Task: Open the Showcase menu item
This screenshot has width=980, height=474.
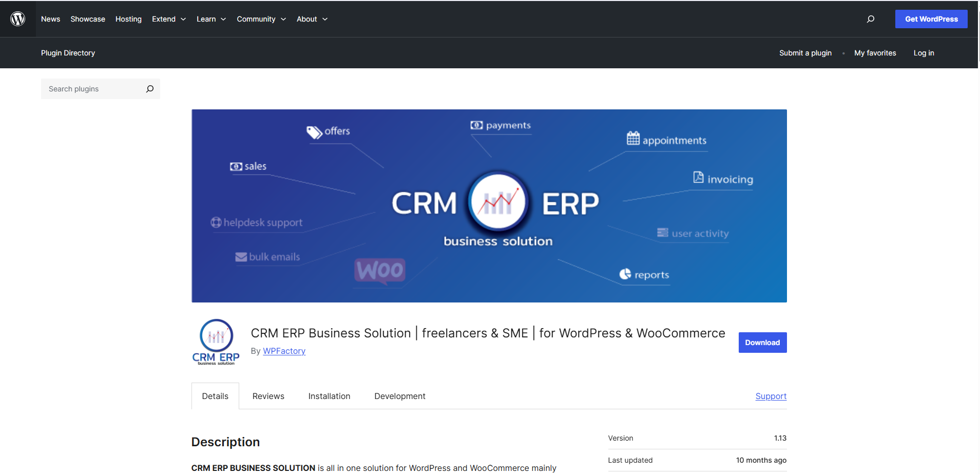Action: [x=88, y=19]
